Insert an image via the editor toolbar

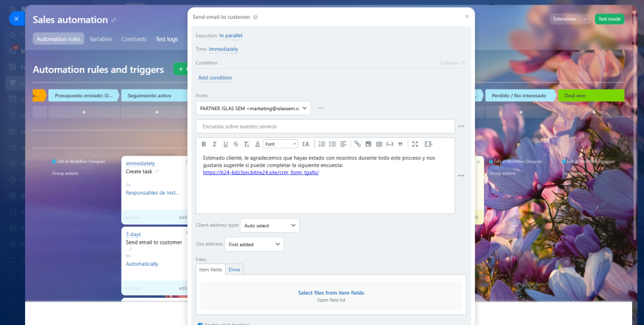click(x=369, y=144)
